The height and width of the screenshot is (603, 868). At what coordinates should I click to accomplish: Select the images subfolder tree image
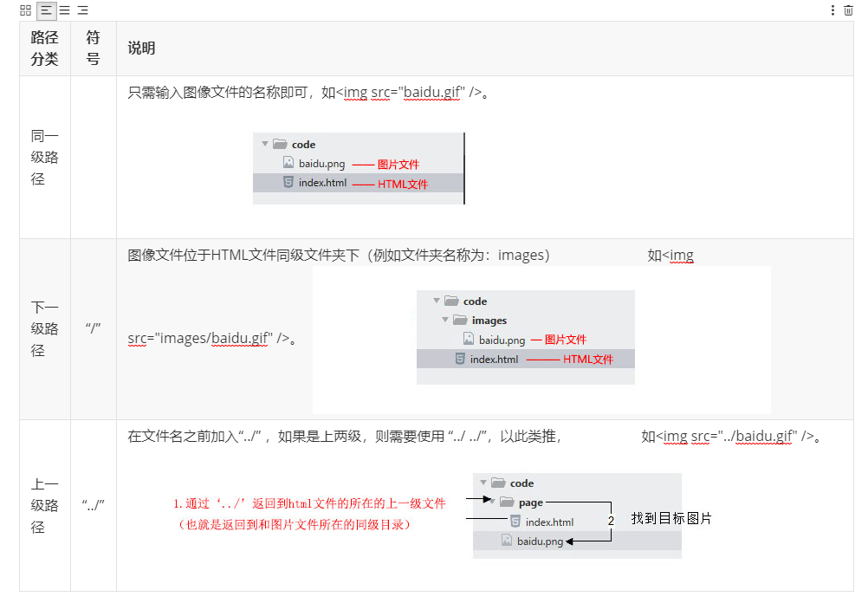point(525,337)
